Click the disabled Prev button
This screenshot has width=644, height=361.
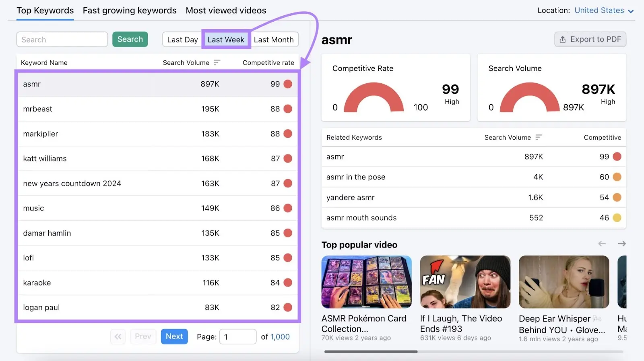(143, 336)
